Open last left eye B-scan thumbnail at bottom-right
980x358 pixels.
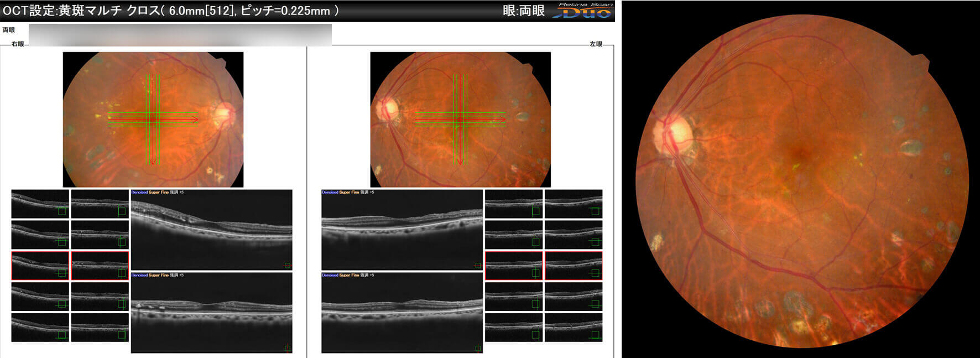coord(574,328)
